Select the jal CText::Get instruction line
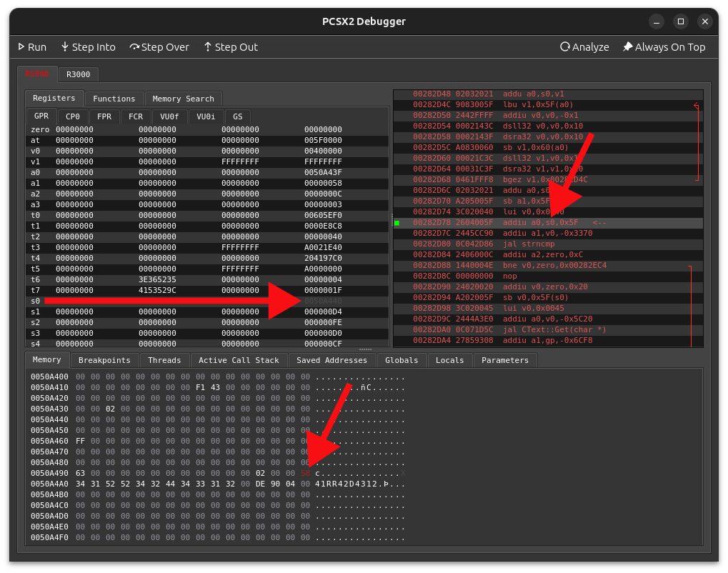Image resolution: width=728 pixels, height=573 pixels. (548, 329)
